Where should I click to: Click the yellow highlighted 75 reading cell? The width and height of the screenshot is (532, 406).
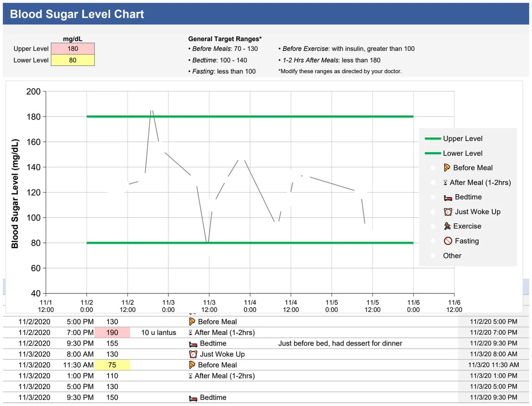tap(112, 365)
